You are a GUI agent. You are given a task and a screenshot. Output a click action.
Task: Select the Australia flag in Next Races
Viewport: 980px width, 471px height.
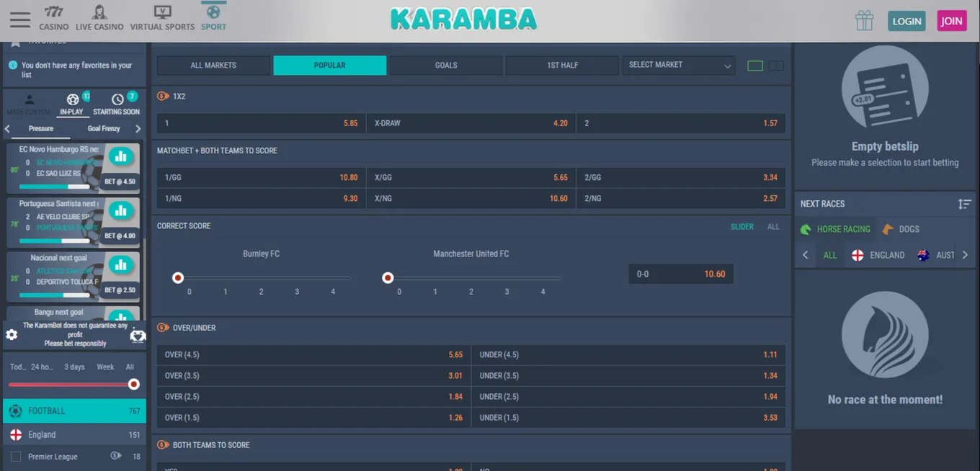point(923,255)
